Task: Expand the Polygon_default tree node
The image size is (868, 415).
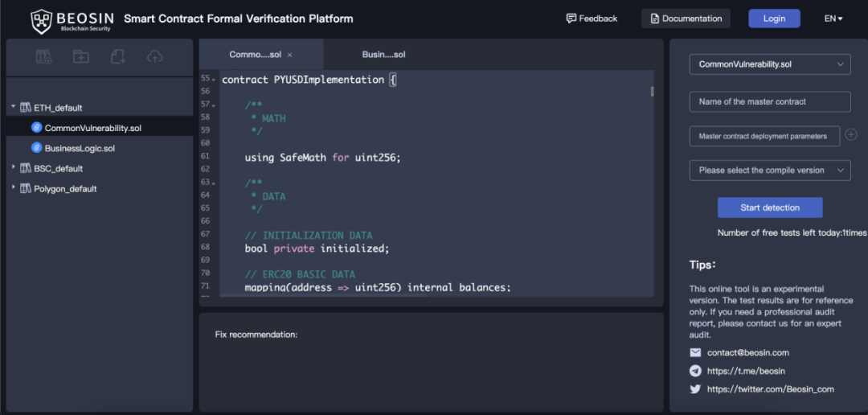Action: point(14,188)
